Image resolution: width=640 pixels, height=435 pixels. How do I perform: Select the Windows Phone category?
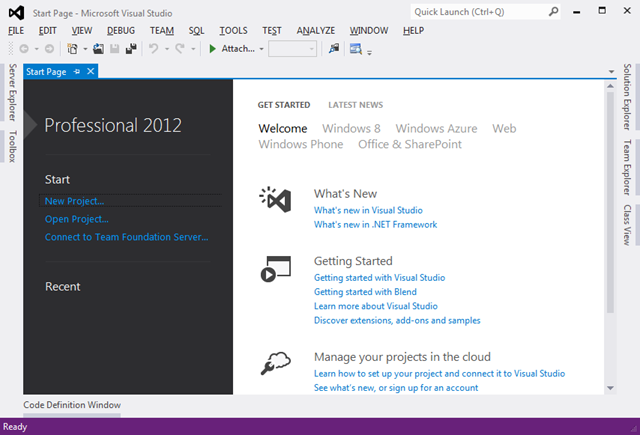[x=301, y=144]
